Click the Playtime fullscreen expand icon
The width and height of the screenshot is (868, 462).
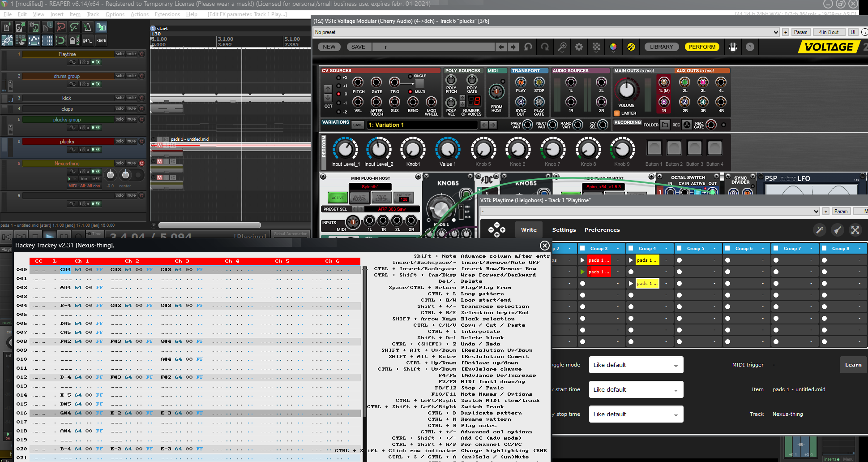click(x=855, y=230)
